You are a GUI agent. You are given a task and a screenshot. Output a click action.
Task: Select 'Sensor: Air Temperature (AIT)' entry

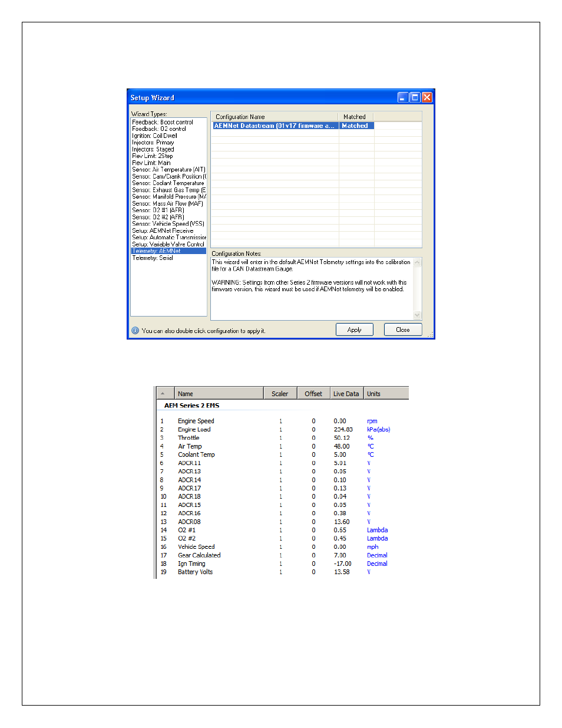(x=168, y=169)
